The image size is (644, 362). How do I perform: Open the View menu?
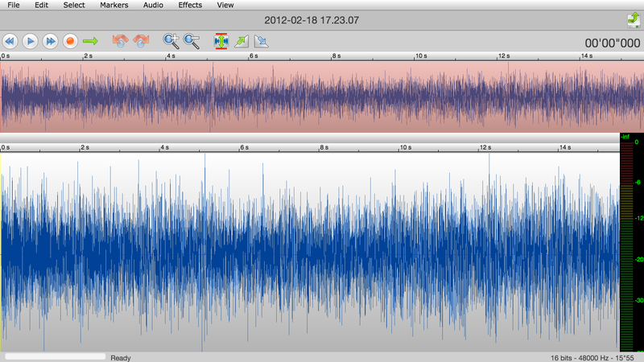point(225,5)
